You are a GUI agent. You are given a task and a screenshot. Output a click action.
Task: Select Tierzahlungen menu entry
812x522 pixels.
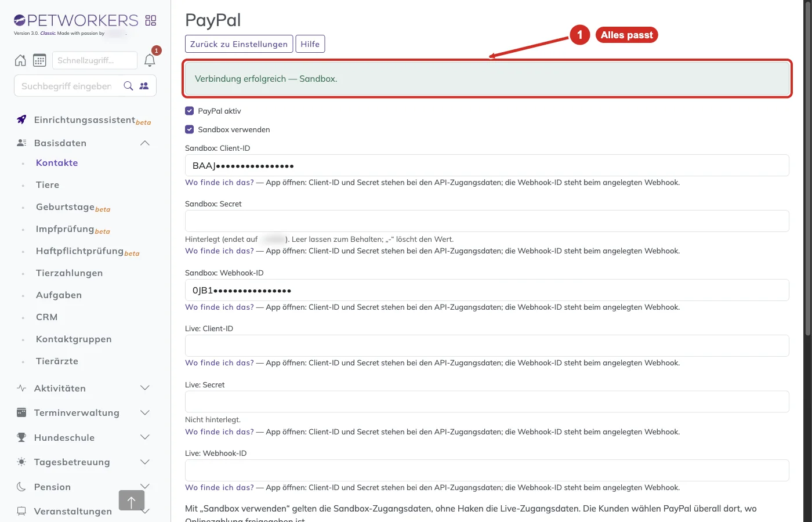tap(69, 273)
